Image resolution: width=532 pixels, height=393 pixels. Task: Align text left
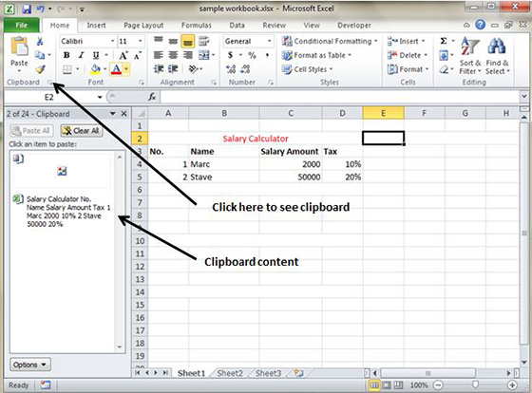point(158,55)
